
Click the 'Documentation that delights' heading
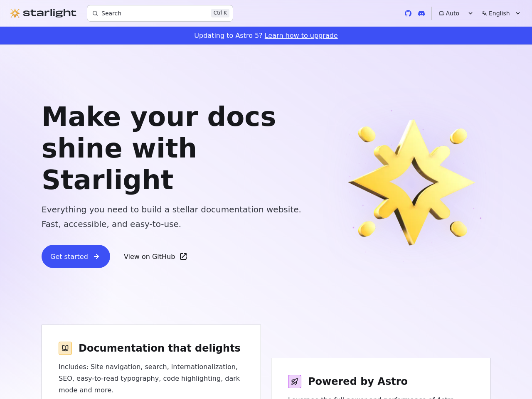(160, 348)
